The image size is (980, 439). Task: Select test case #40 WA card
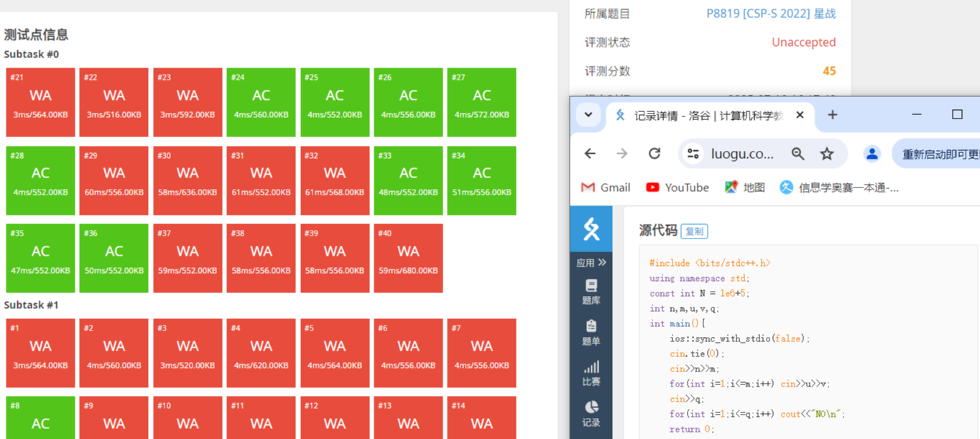pyautogui.click(x=408, y=259)
